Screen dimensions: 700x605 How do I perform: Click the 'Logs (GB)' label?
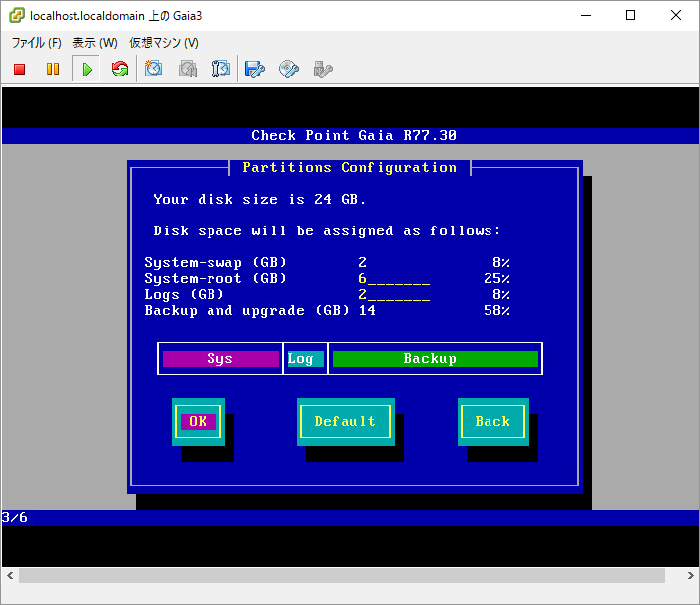[x=184, y=295]
